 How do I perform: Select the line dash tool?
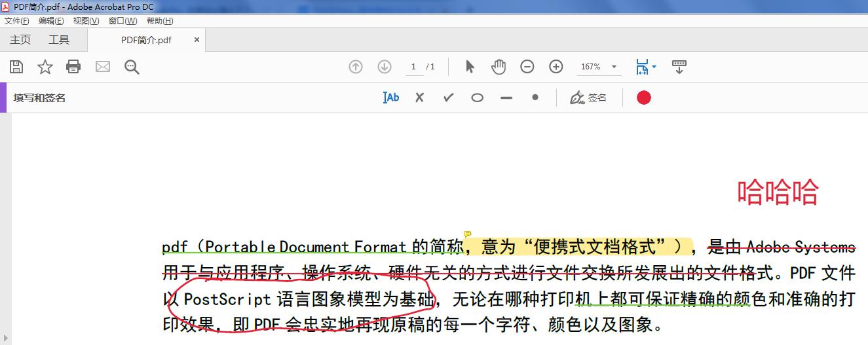pos(506,98)
